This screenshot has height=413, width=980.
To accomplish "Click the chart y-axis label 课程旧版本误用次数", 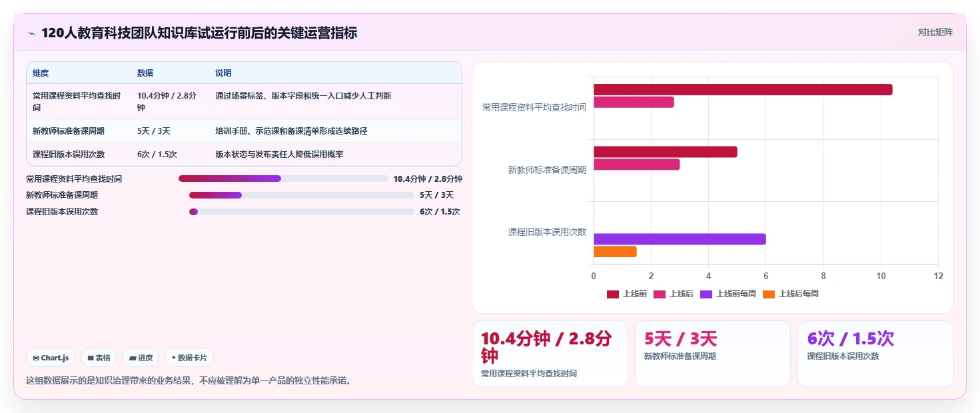I will pyautogui.click(x=547, y=232).
